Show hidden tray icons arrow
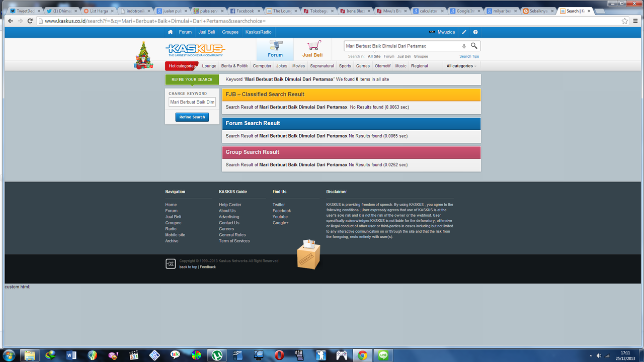The width and height of the screenshot is (644, 362). 590,355
